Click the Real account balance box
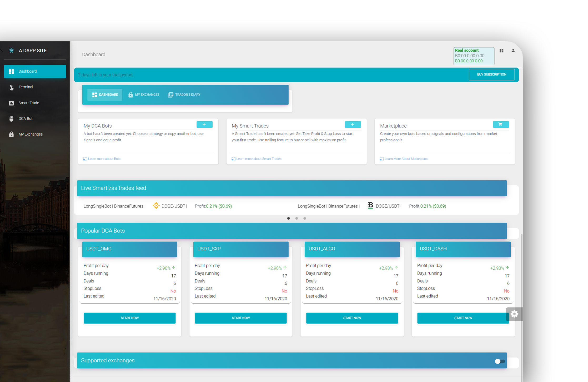Screen dimensions: 588x382 (x=474, y=56)
